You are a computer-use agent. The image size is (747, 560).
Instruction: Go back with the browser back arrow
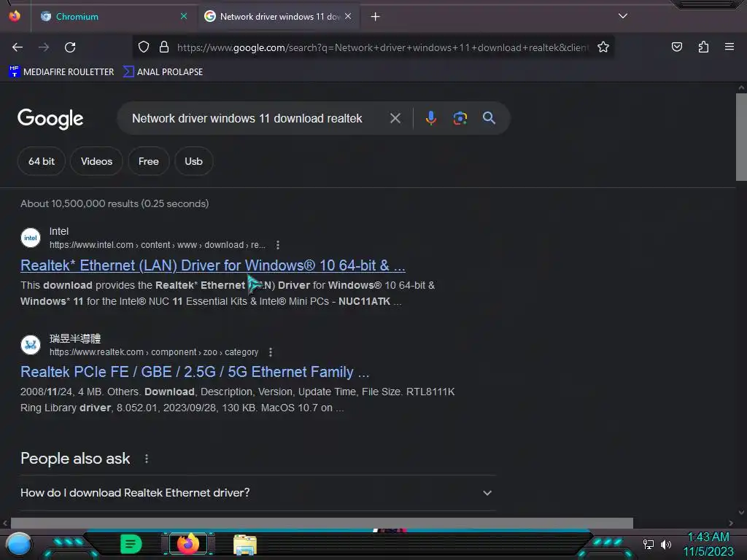[x=18, y=47]
